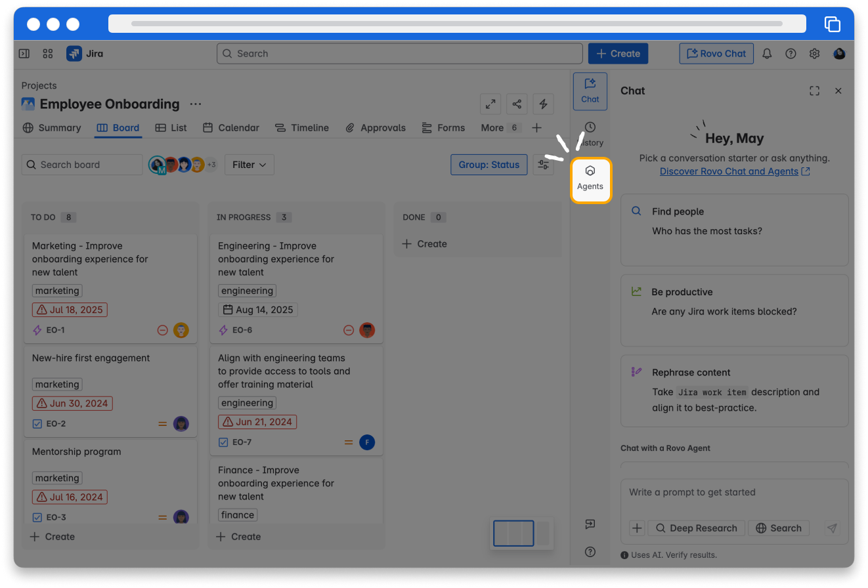
Task: Open the app switcher grid icon
Action: click(x=48, y=54)
